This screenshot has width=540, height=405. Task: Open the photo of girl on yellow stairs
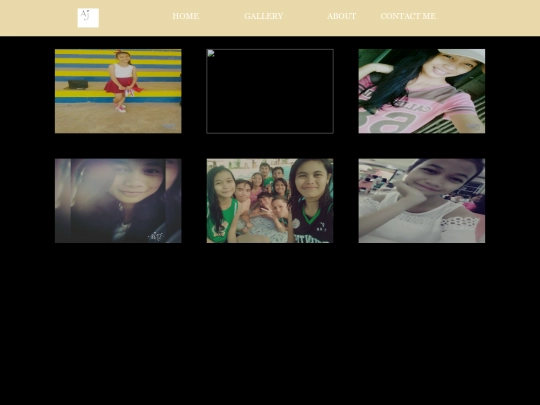click(118, 91)
